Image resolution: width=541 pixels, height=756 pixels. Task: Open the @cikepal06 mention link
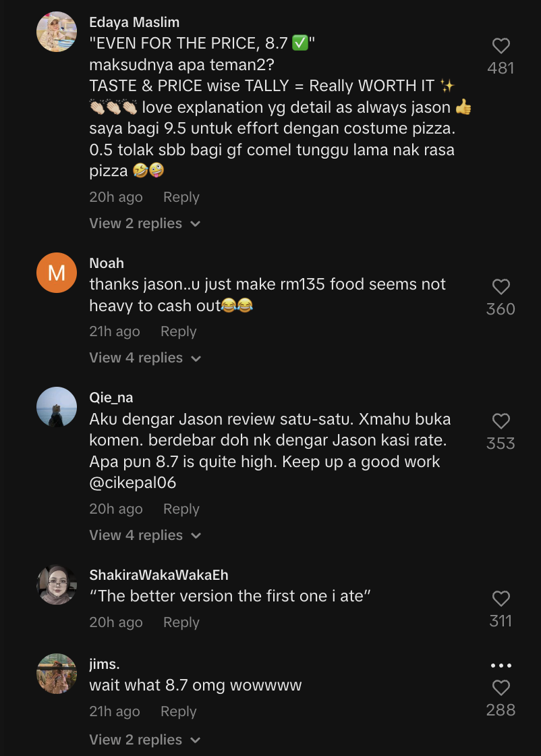pyautogui.click(x=132, y=484)
